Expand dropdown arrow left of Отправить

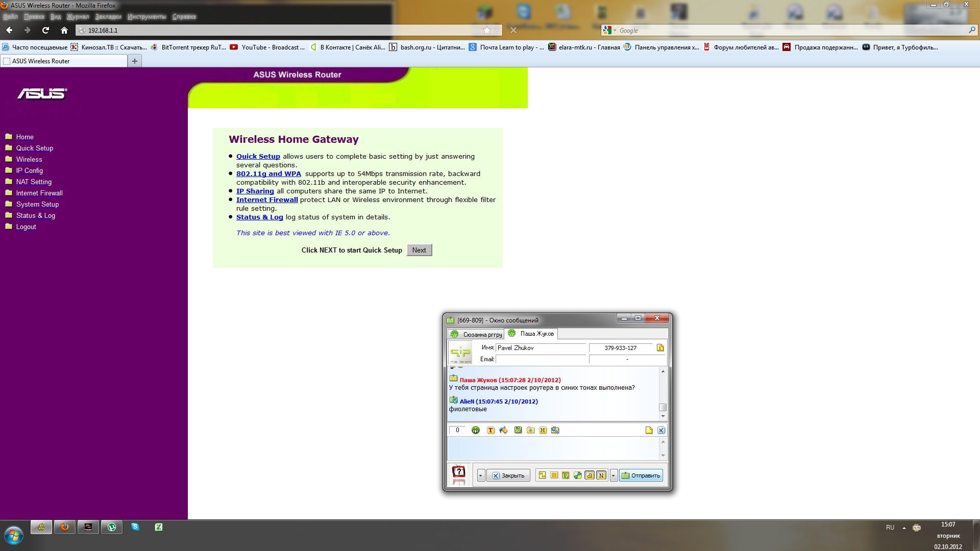[614, 475]
